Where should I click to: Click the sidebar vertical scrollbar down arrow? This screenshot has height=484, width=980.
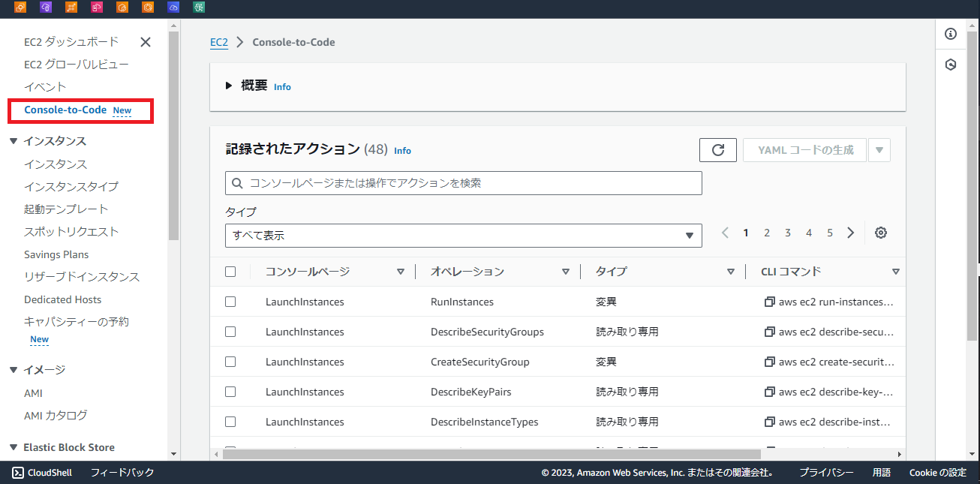(173, 454)
